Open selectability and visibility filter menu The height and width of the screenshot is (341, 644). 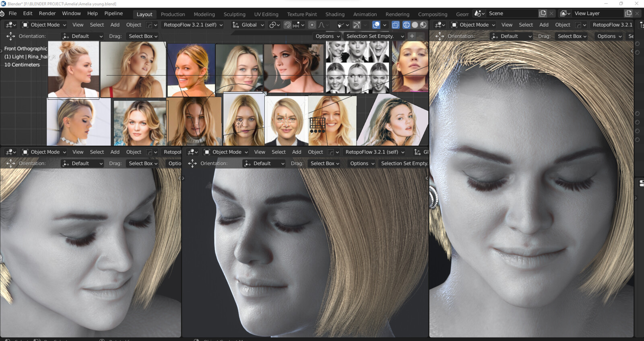click(x=343, y=25)
